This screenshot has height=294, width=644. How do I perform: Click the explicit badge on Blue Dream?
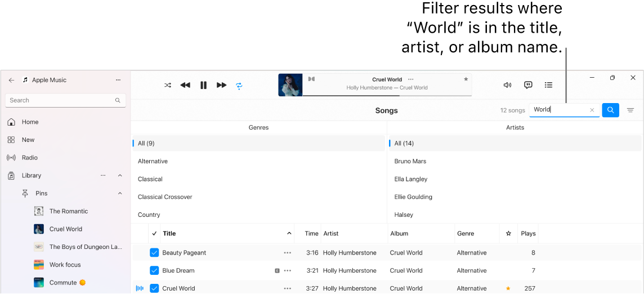point(277,270)
